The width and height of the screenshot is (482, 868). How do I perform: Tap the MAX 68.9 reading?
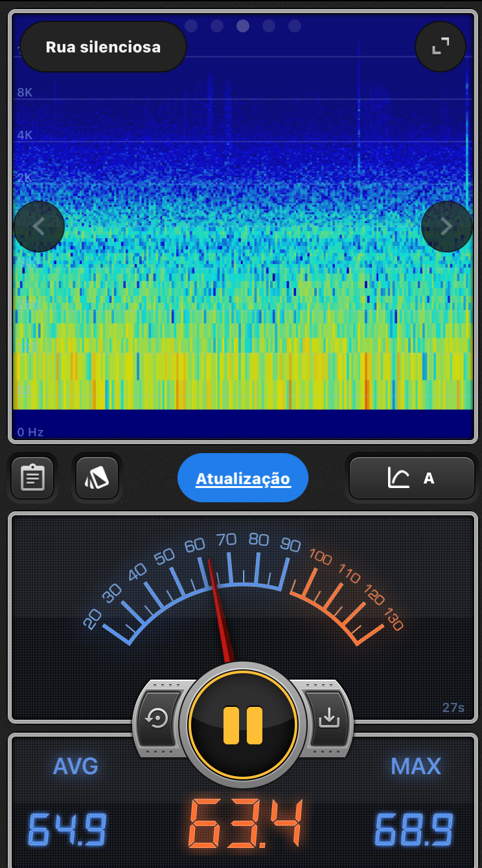tap(415, 829)
